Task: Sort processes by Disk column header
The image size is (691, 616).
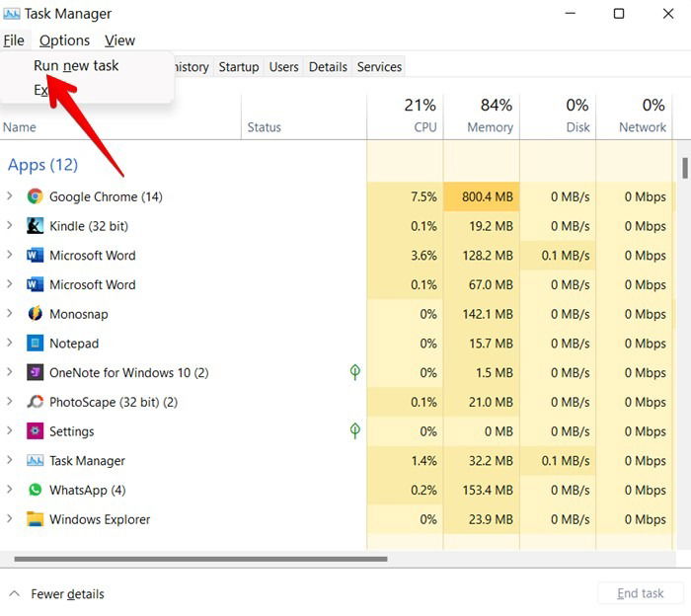Action: (558, 117)
